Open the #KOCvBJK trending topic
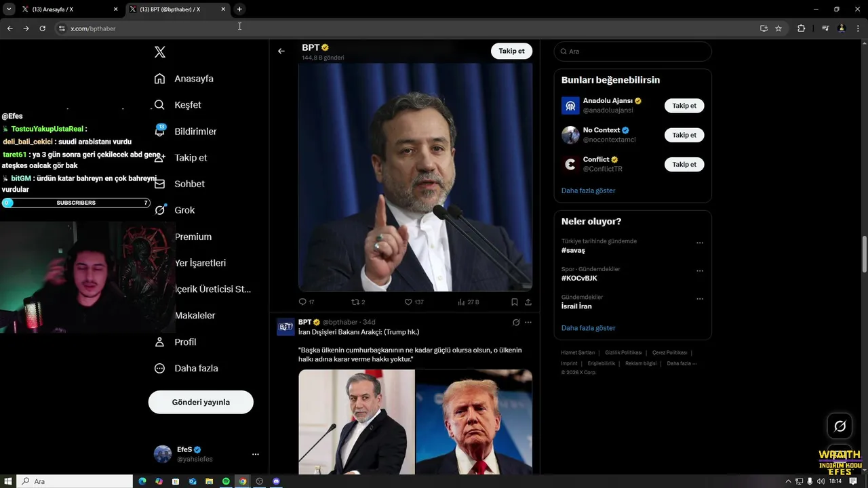The image size is (868, 488). (x=579, y=278)
